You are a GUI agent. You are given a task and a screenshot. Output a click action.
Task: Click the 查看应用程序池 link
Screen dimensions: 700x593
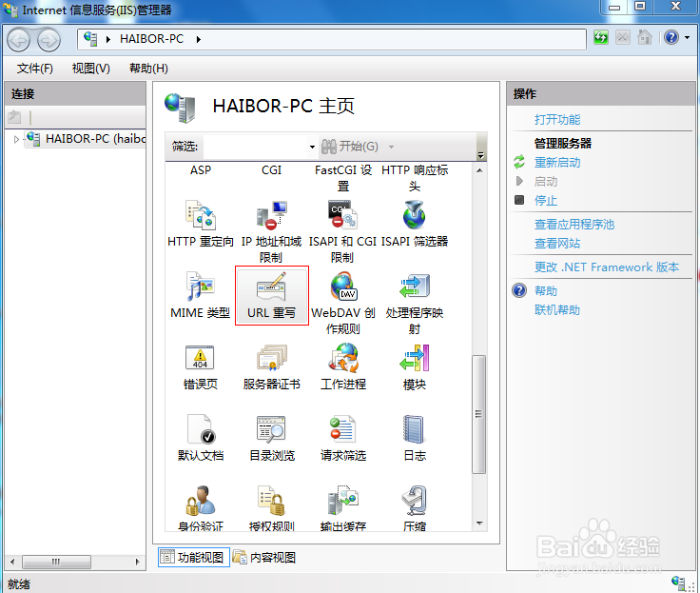tap(574, 225)
